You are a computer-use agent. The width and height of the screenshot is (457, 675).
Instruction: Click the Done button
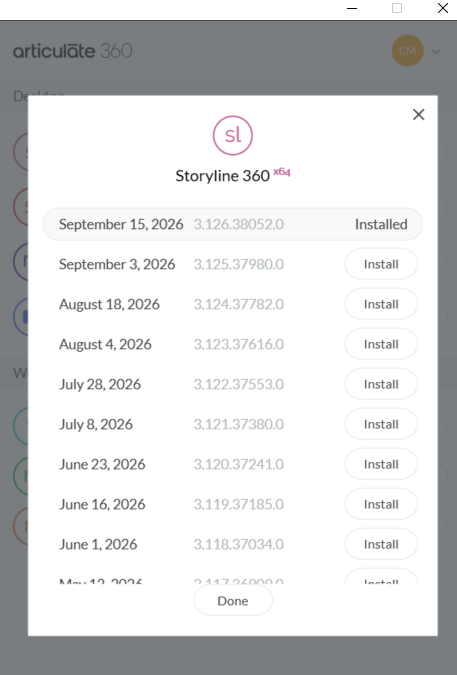(233, 601)
